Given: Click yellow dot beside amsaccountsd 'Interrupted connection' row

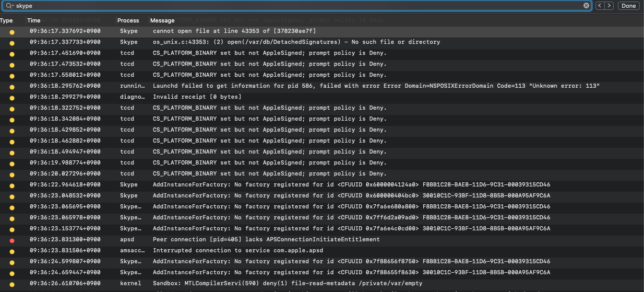Looking at the screenshot, I should pyautogui.click(x=12, y=251).
